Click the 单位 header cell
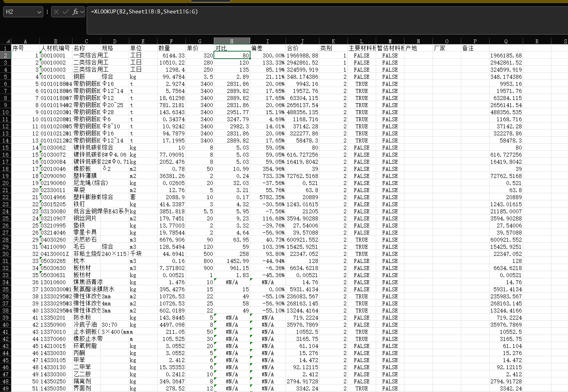This screenshot has width=568, height=392. [143, 48]
